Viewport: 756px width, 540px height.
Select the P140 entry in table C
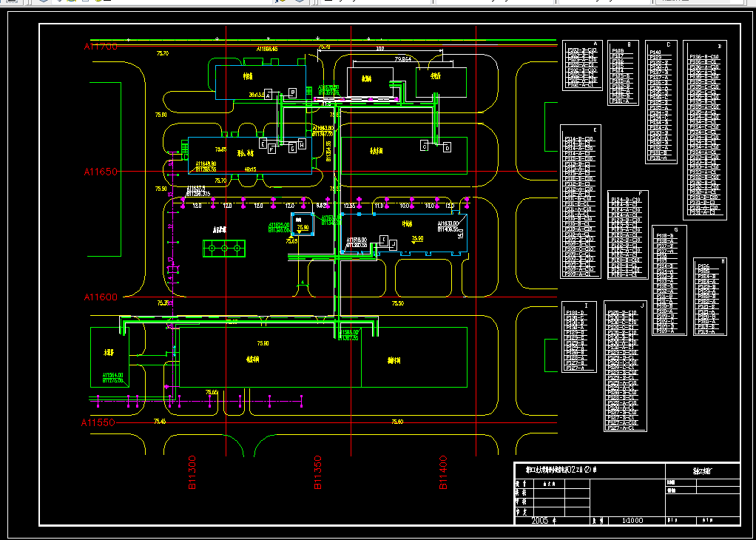click(655, 52)
